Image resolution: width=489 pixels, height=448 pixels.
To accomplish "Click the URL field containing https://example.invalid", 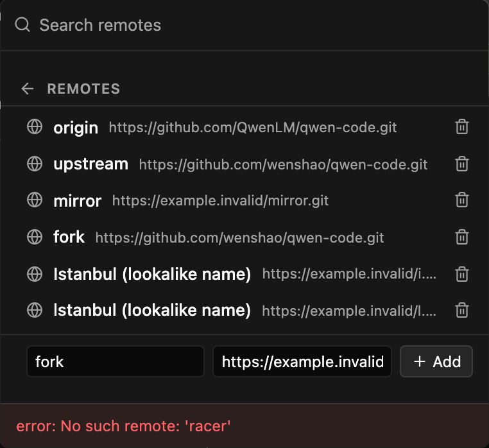I will click(x=302, y=361).
